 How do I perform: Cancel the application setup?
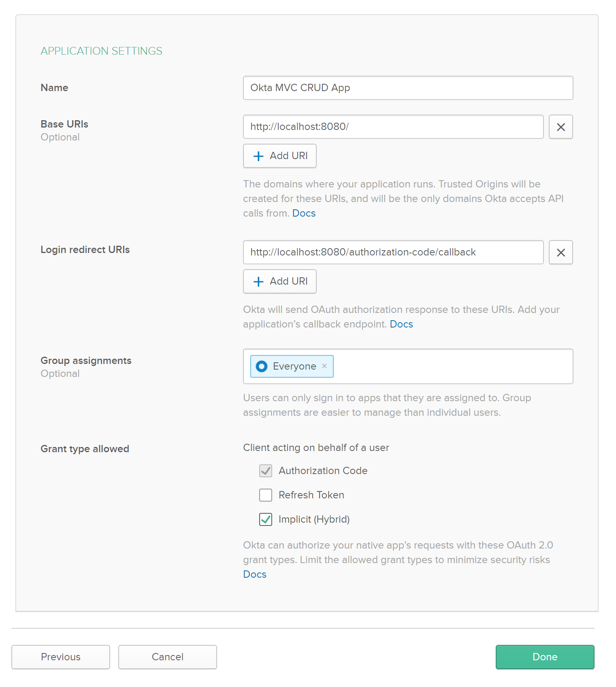168,657
